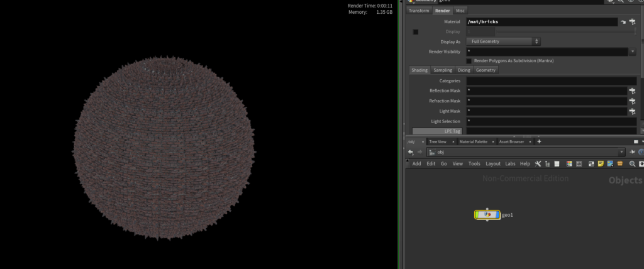Viewport: 644px width, 269px height.
Task: Open the node shape grid icon
Action: (x=579, y=163)
